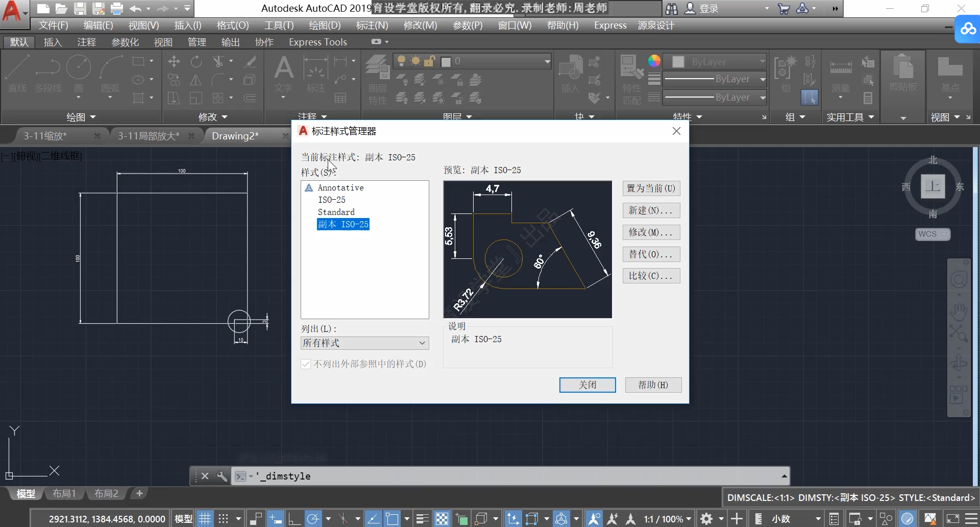Toggle ortho mode in status bar
The image size is (980, 527).
tap(295, 519)
